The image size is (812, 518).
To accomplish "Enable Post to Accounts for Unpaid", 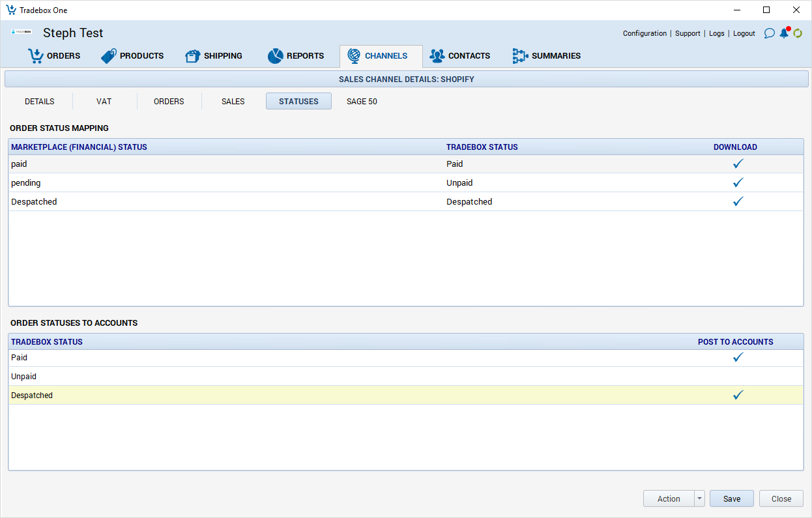I will point(738,377).
